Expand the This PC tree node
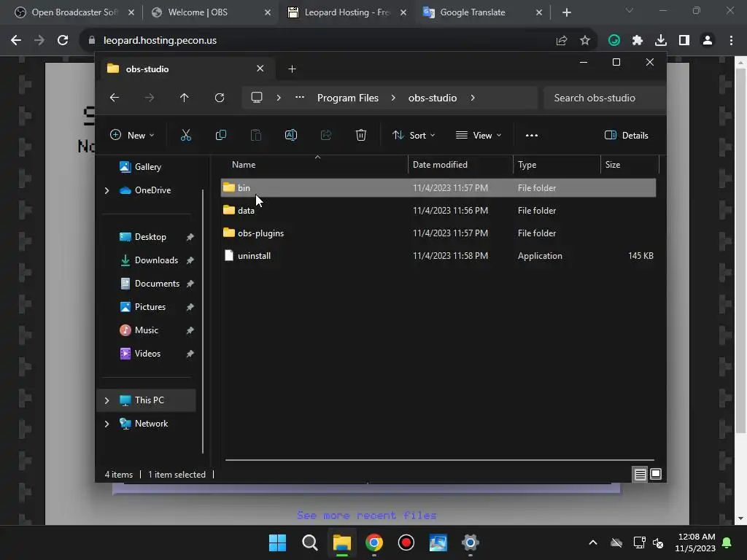 [107, 400]
